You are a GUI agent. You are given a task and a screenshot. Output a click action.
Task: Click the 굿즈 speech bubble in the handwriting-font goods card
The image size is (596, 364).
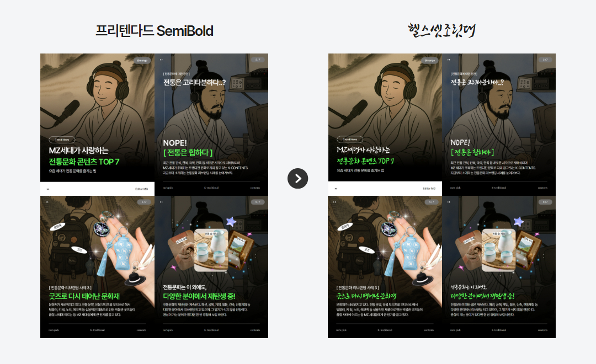367,250
